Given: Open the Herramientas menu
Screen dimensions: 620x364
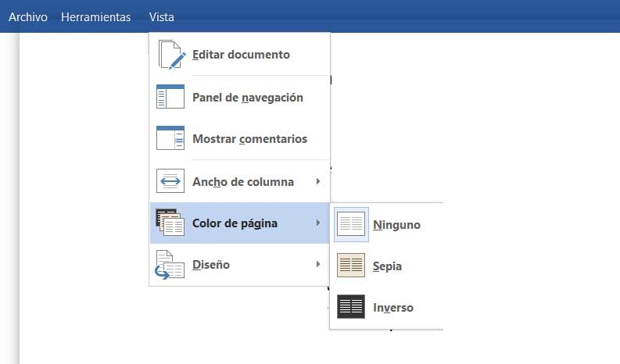Looking at the screenshot, I should (x=95, y=17).
